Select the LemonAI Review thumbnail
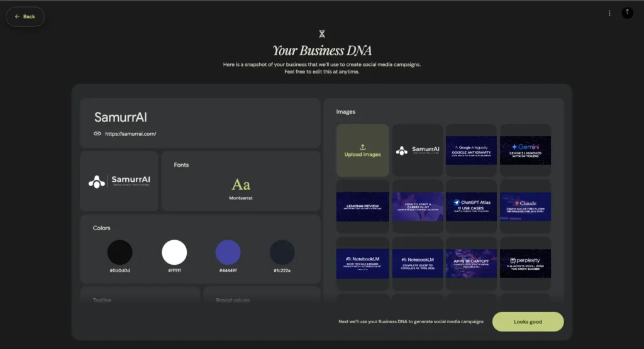This screenshot has width=644, height=349. pos(363,206)
